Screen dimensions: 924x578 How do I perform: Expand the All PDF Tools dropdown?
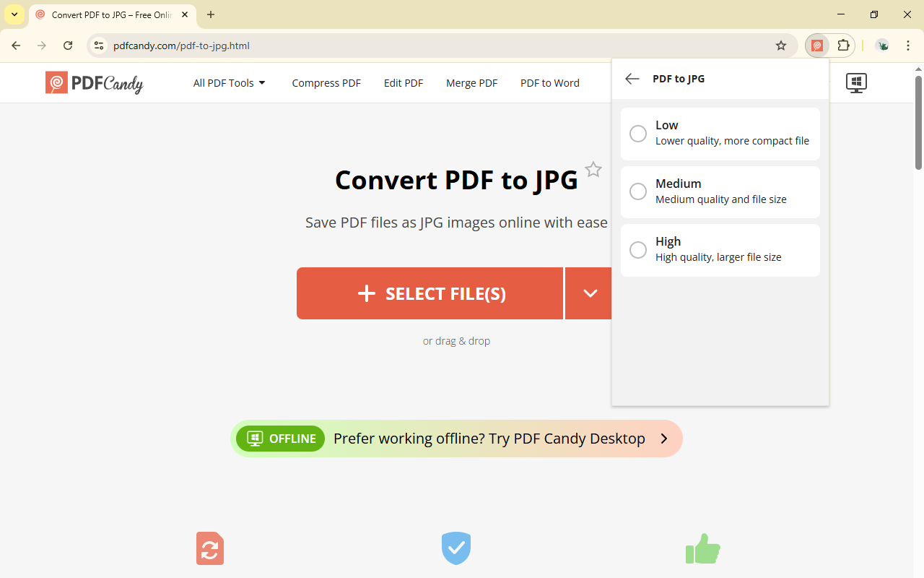tap(229, 82)
